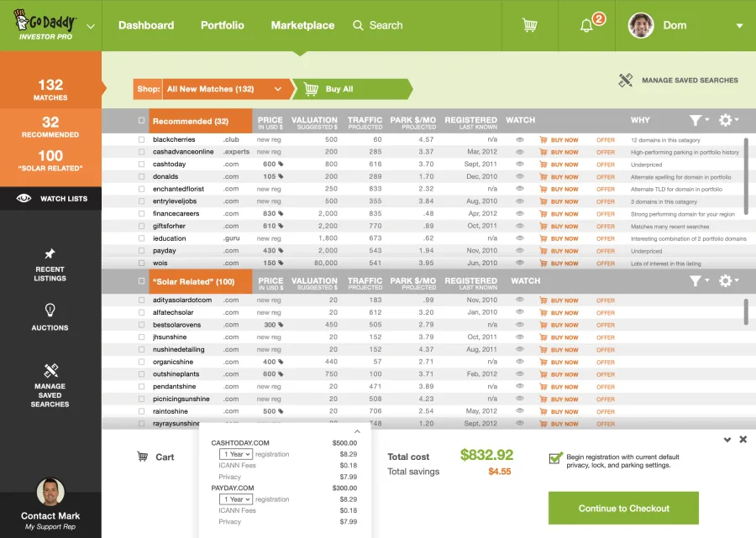The width and height of the screenshot is (756, 538).
Task: Click Dom's profile avatar
Action: pyautogui.click(x=641, y=25)
